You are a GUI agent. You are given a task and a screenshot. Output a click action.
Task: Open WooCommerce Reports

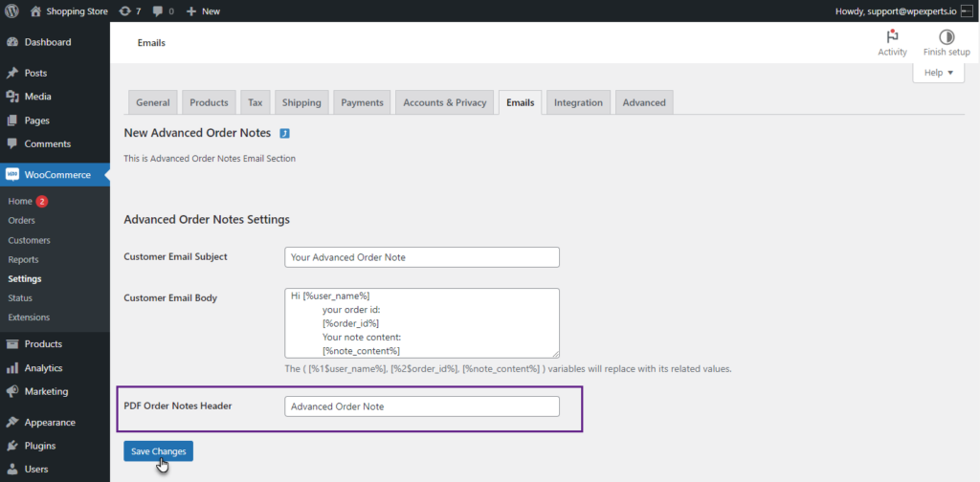coord(23,259)
